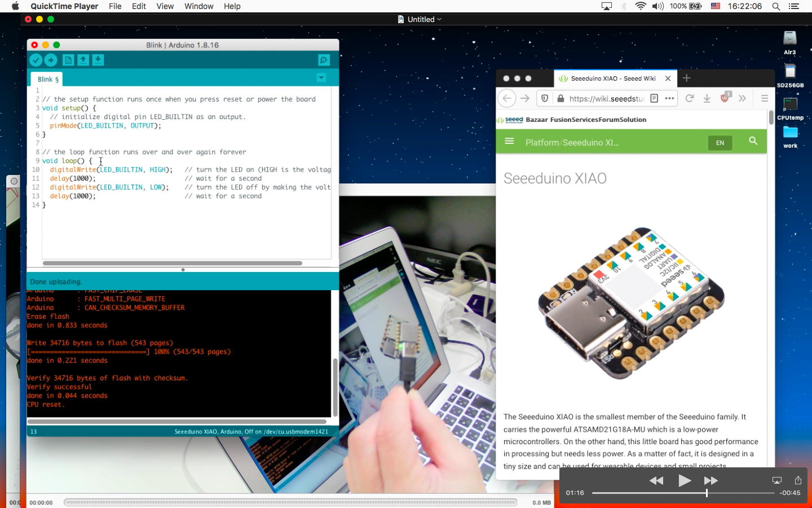Open the Notification Center icon
812x508 pixels.
pos(794,6)
